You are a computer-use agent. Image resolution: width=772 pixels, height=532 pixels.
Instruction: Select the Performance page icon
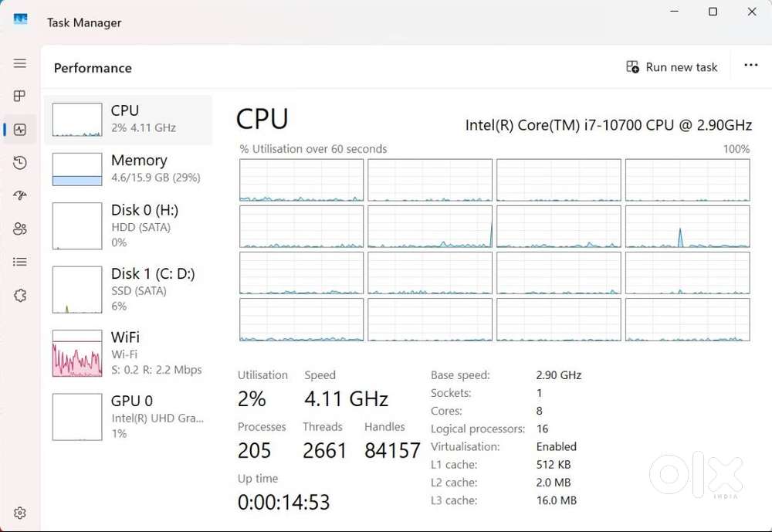pos(20,129)
